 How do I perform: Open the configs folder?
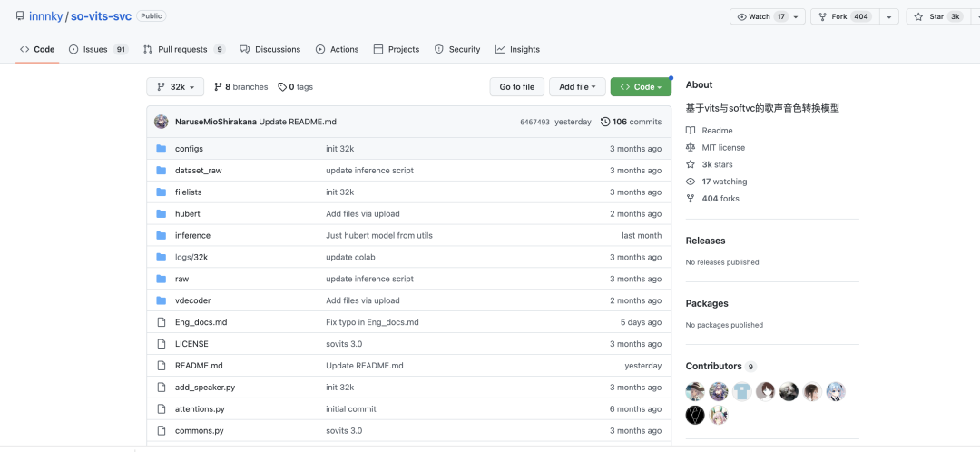[189, 149]
